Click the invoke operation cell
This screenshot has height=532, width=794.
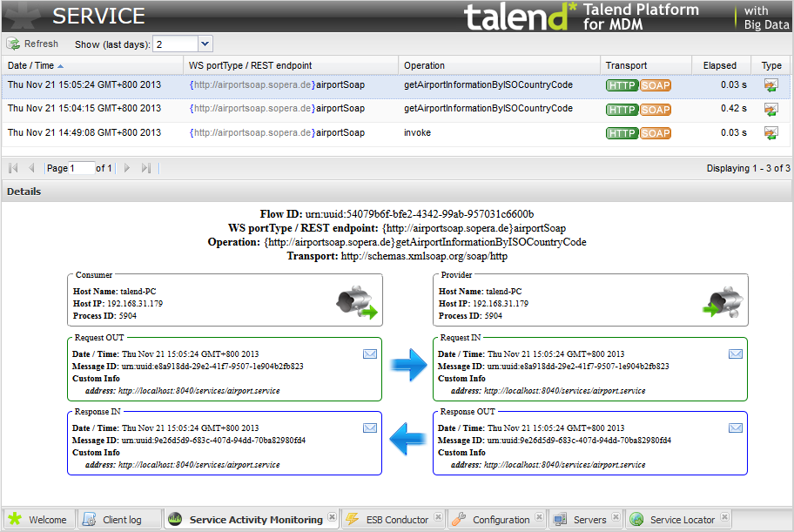point(417,132)
